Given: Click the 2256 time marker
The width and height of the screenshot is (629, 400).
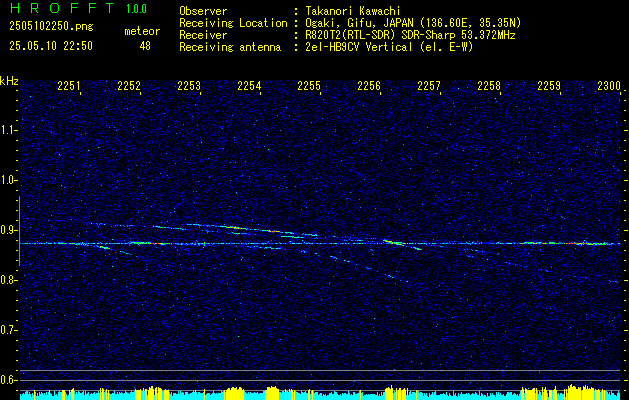Looking at the screenshot, I should coord(369,85).
